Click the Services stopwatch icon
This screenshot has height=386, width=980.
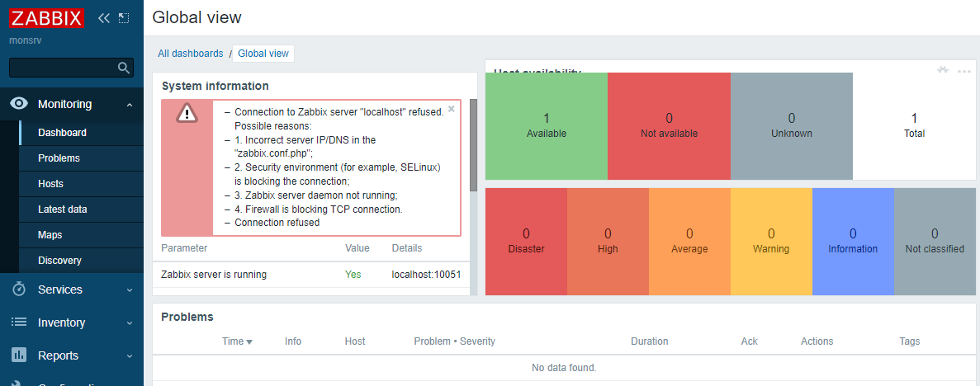tap(19, 289)
